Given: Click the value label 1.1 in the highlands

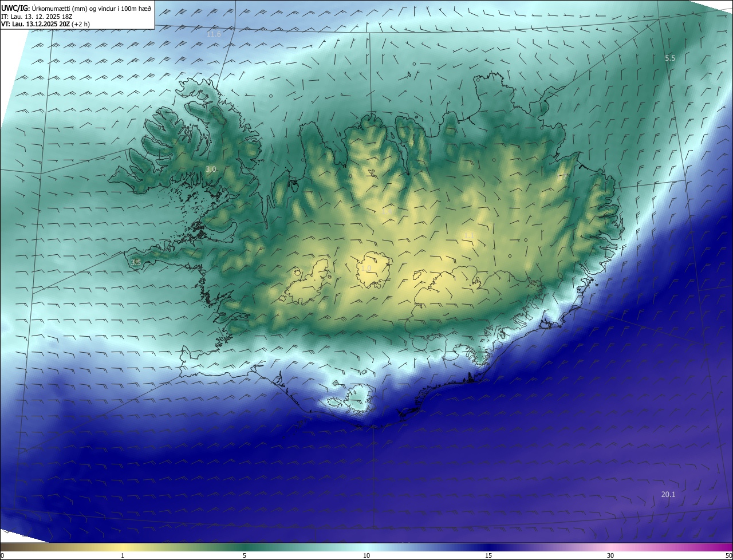Looking at the screenshot, I should (x=470, y=235).
